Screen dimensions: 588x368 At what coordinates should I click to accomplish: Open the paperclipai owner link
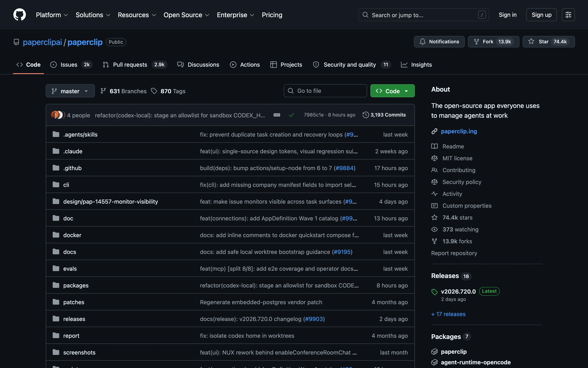coord(42,42)
